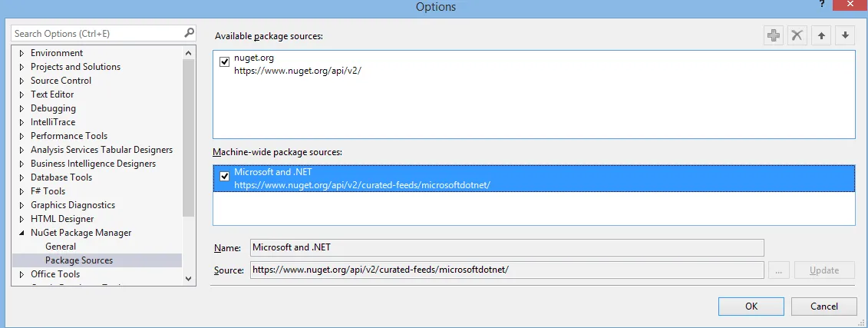Click the options tree vertical scrollbar

pos(189,138)
